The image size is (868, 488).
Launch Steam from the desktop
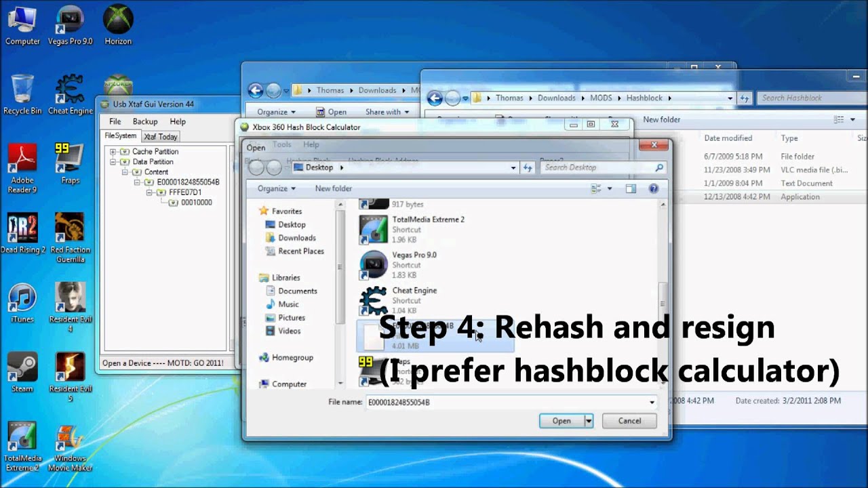pos(22,372)
